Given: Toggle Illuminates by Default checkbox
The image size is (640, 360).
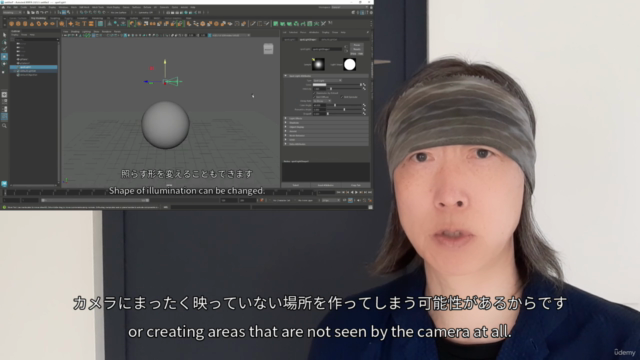Looking at the screenshot, I should (314, 93).
